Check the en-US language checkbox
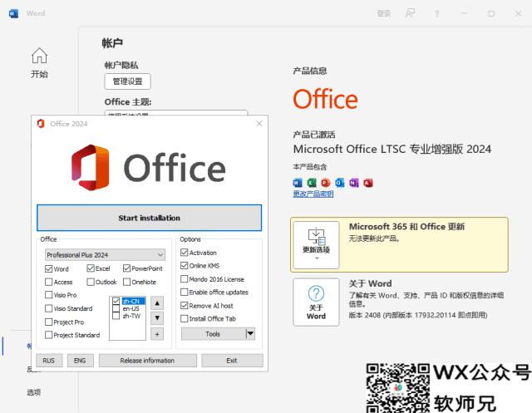 (x=116, y=308)
